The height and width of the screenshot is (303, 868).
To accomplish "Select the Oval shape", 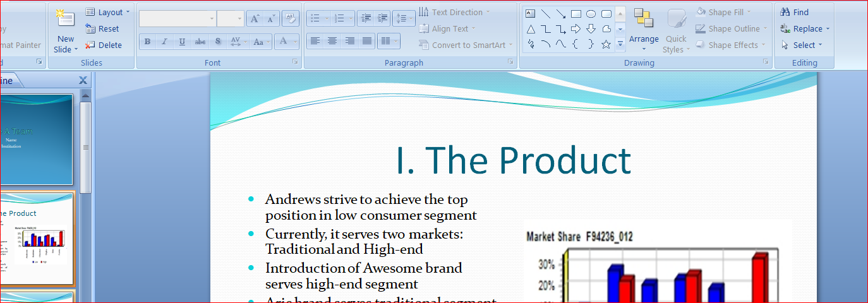I will (x=591, y=13).
